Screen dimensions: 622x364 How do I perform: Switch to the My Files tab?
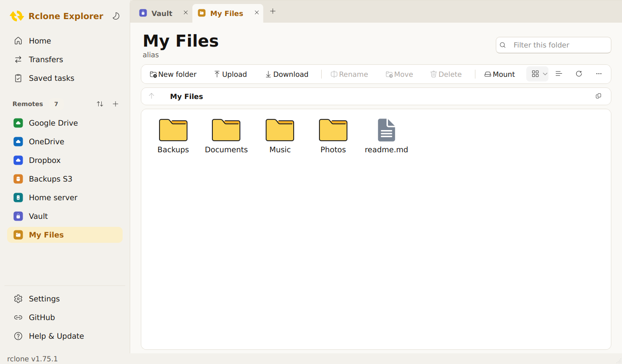[227, 13]
